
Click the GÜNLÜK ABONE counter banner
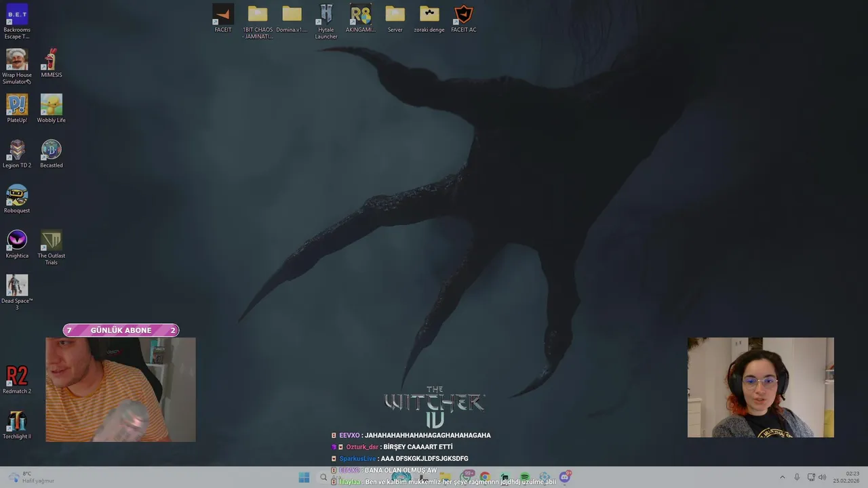121,330
